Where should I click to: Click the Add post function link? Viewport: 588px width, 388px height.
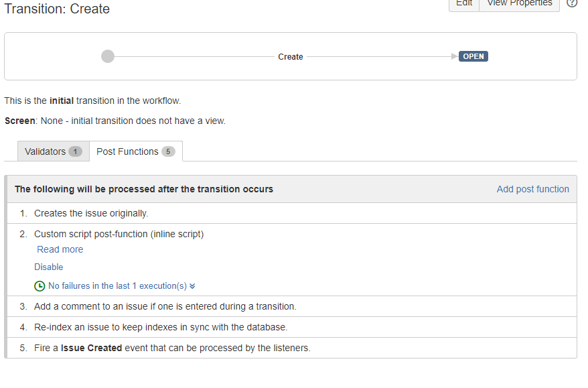[533, 189]
